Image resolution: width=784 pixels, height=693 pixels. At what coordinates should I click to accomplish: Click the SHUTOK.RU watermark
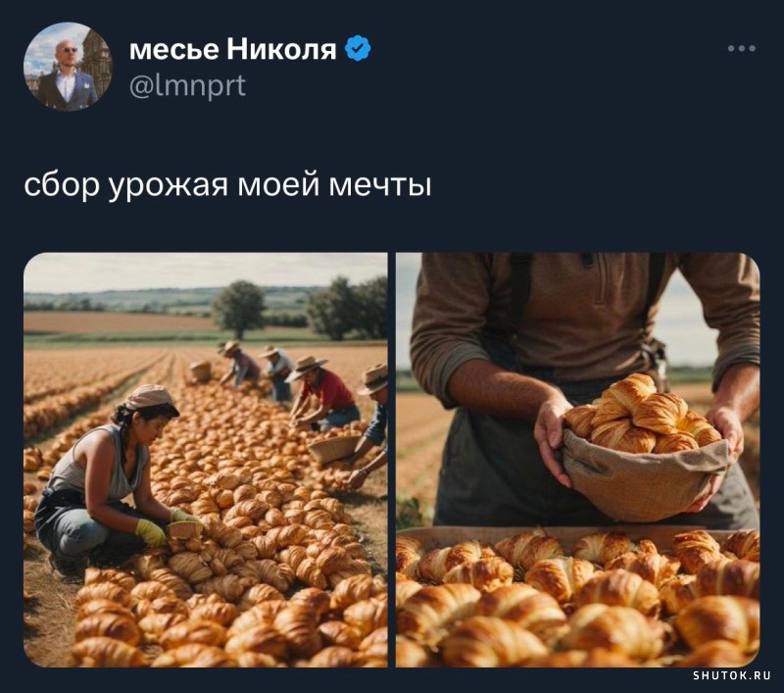click(x=731, y=676)
